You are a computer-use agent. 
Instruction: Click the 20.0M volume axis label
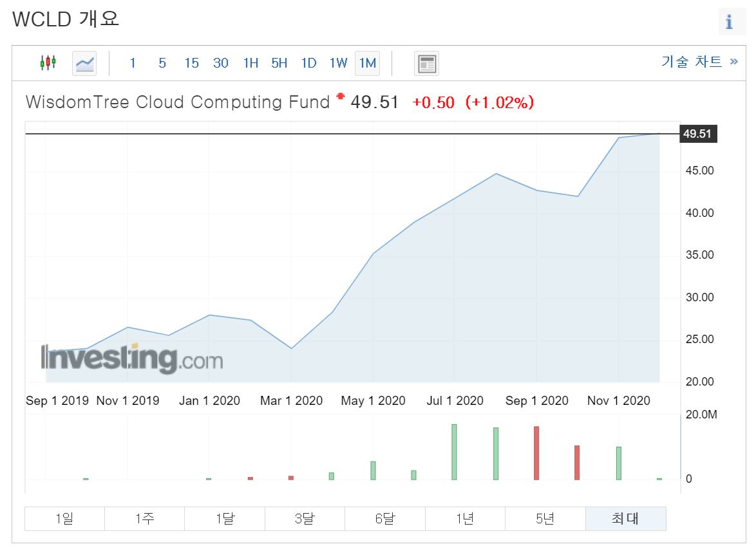point(701,415)
